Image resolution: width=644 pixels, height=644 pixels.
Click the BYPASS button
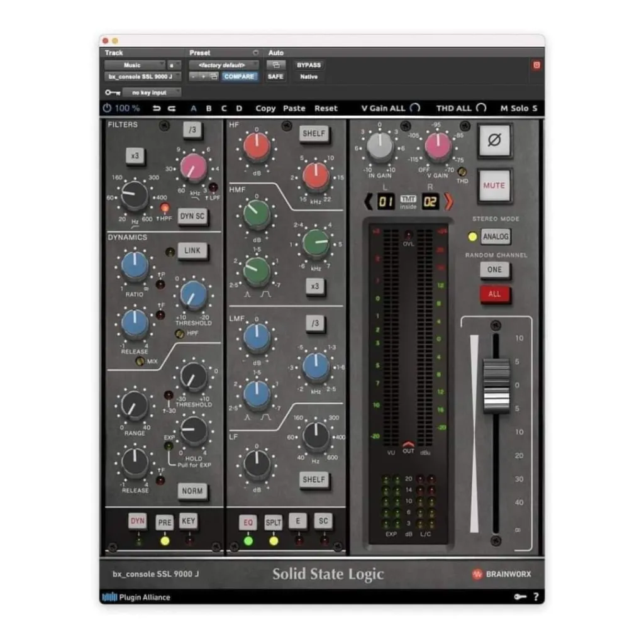pos(309,65)
